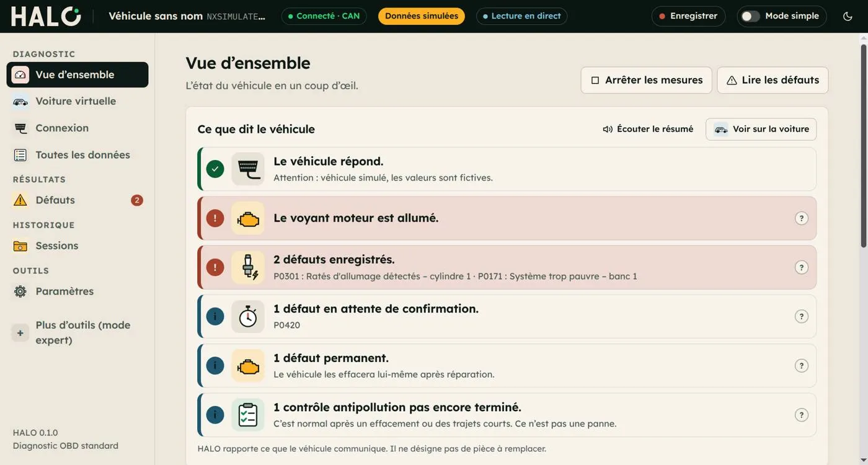Click the Vue d'ensemble gauge icon
The width and height of the screenshot is (868, 465).
[x=20, y=74]
